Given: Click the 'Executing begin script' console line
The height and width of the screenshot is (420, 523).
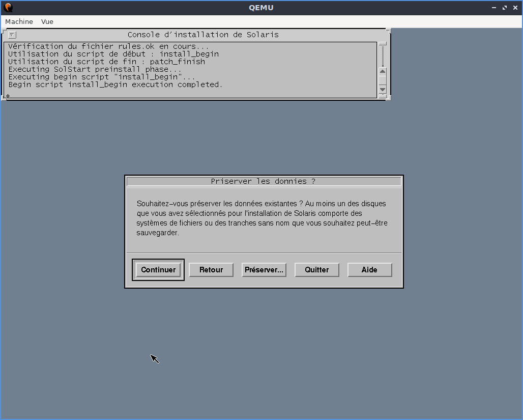Looking at the screenshot, I should [x=102, y=77].
